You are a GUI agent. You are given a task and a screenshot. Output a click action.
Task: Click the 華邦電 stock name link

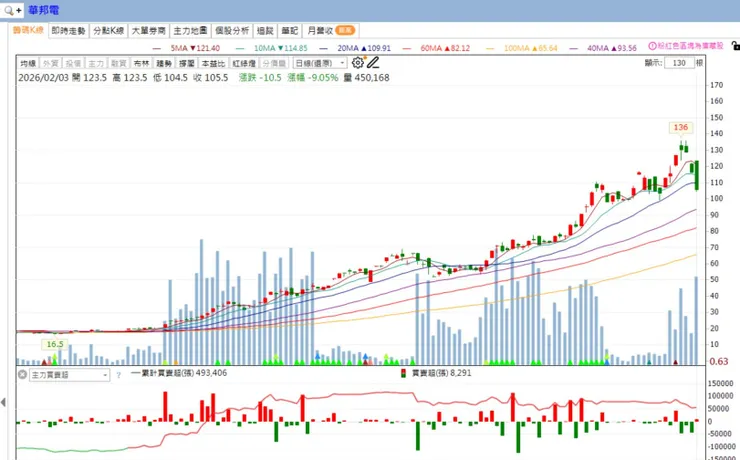coord(43,10)
